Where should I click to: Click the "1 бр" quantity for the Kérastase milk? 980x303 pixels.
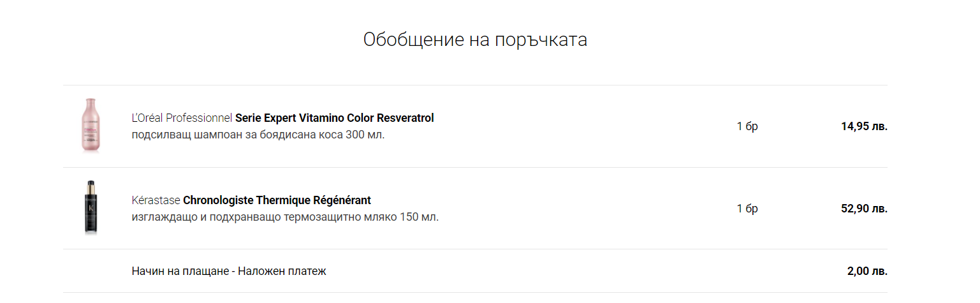(747, 209)
